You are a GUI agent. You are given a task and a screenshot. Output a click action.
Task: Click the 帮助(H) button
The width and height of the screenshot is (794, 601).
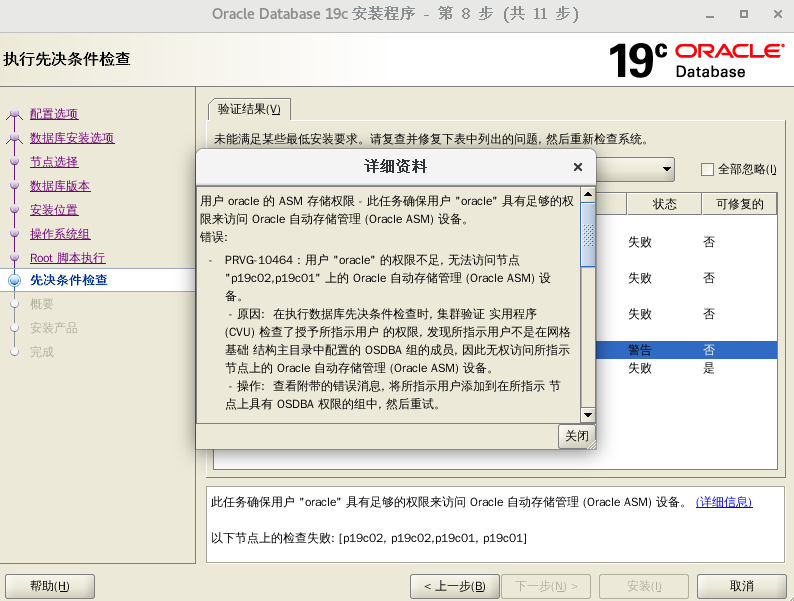[50, 586]
